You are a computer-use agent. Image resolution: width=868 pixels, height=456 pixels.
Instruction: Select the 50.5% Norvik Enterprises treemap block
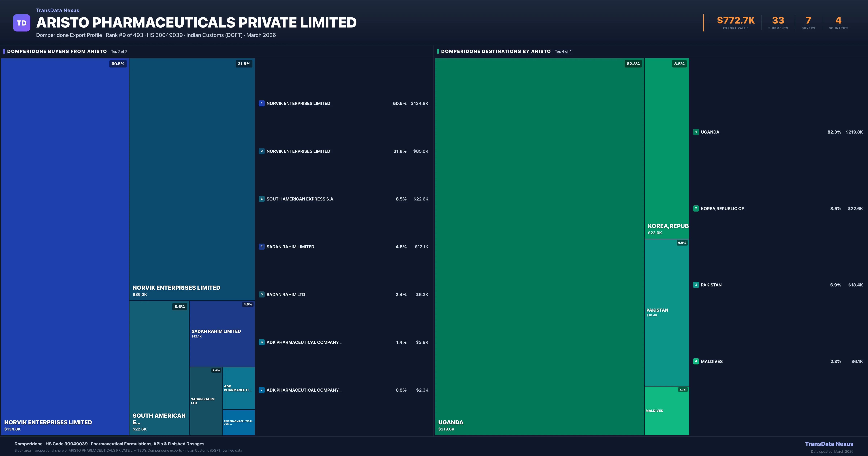point(65,246)
